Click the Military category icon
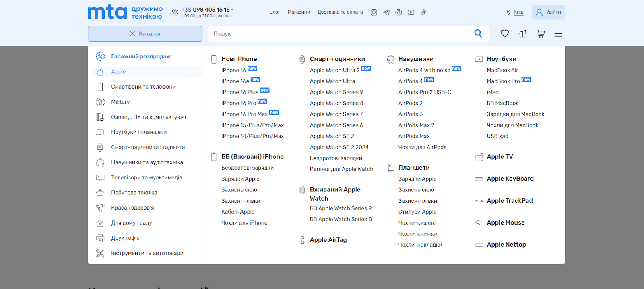 click(x=100, y=102)
